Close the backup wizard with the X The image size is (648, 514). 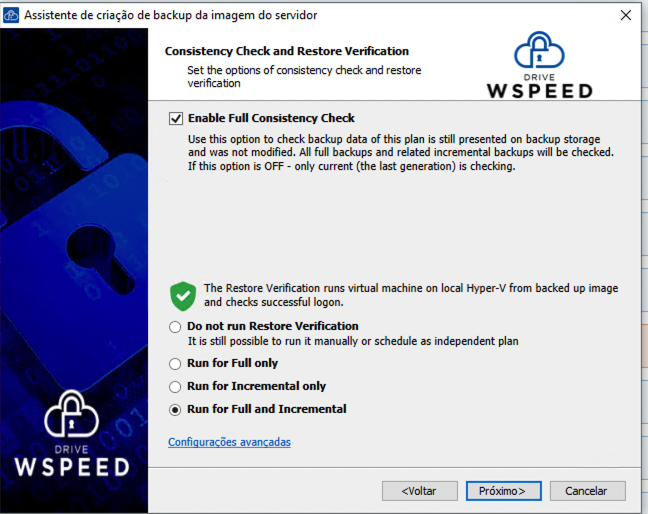tap(626, 15)
